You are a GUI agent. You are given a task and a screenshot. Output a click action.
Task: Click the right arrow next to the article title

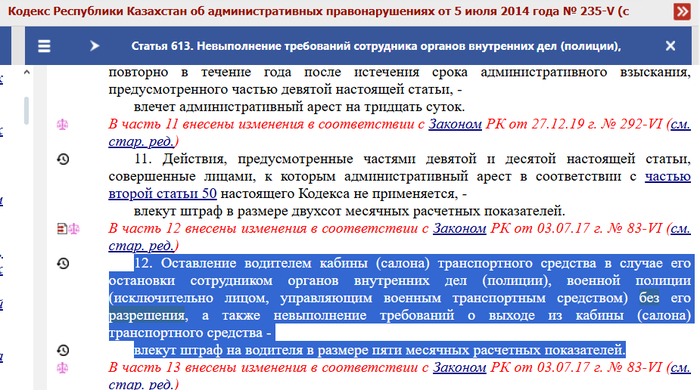pos(94,46)
